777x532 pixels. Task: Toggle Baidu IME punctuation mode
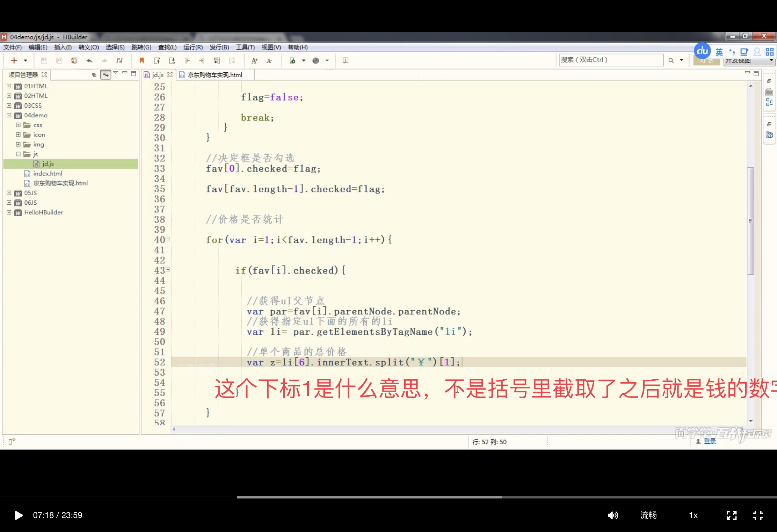click(732, 52)
